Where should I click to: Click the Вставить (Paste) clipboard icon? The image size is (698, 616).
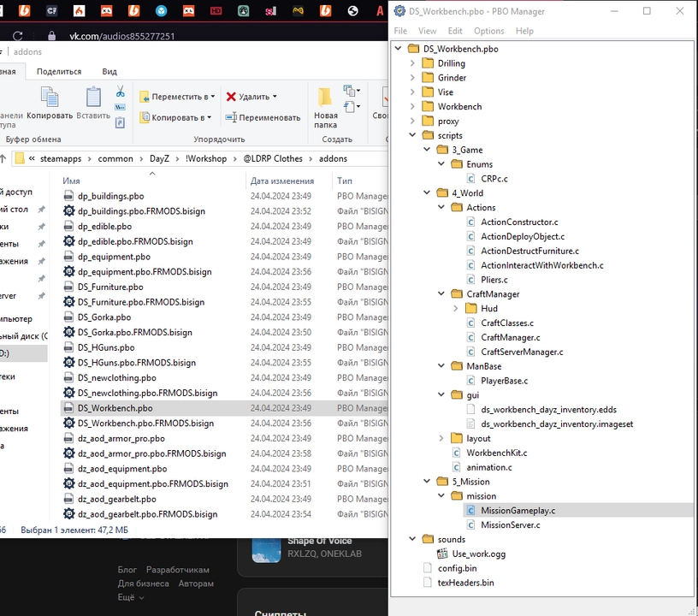tap(93, 97)
